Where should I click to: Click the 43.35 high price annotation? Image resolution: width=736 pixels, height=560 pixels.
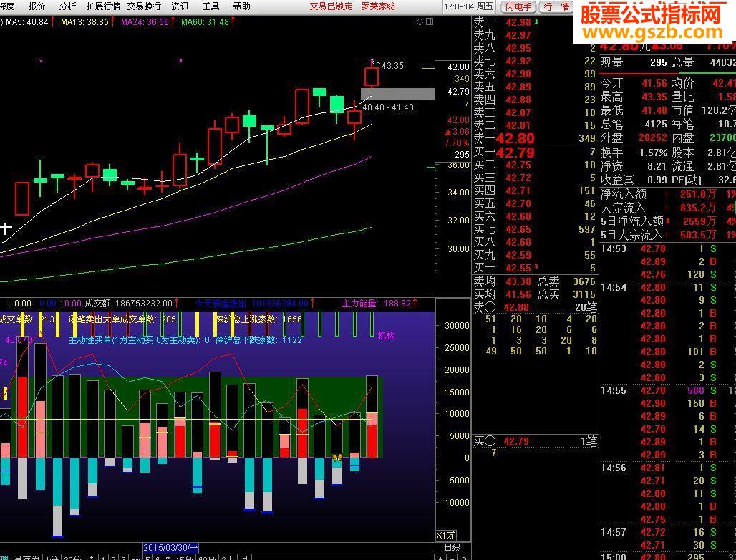[392, 66]
